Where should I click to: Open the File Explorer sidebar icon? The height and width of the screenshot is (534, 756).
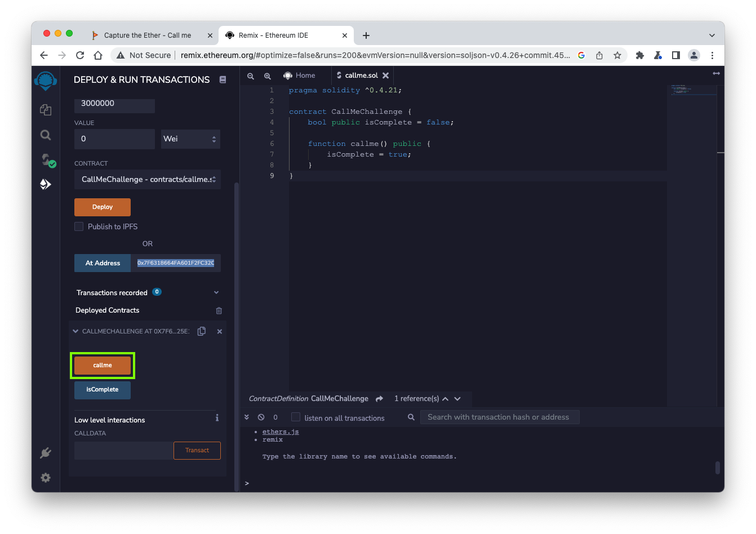pyautogui.click(x=46, y=110)
